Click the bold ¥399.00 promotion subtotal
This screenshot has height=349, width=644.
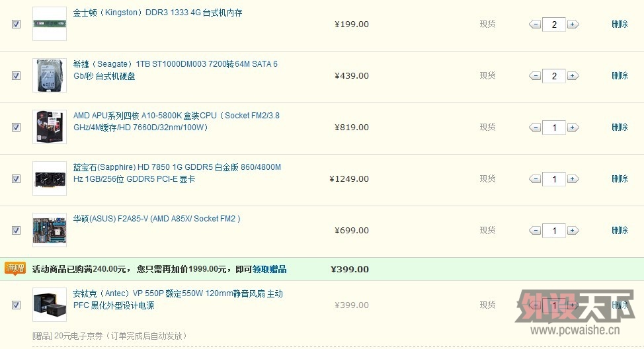350,269
